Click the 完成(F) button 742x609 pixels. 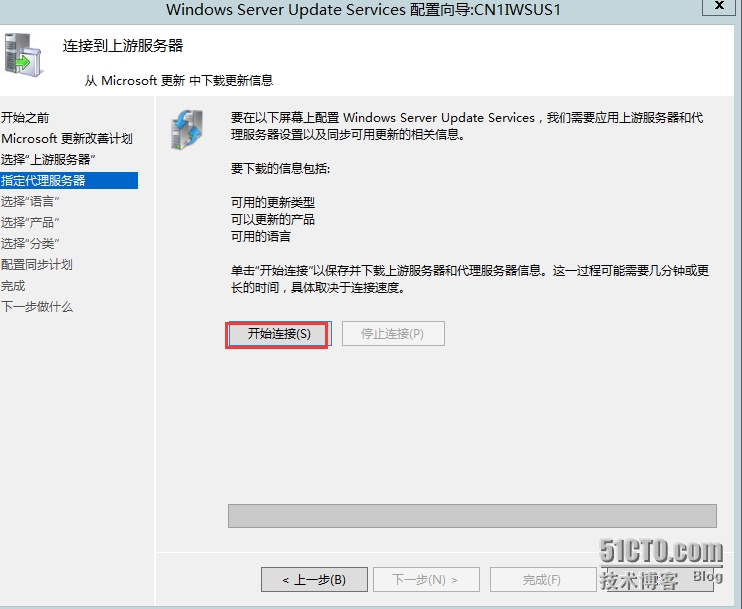point(543,580)
